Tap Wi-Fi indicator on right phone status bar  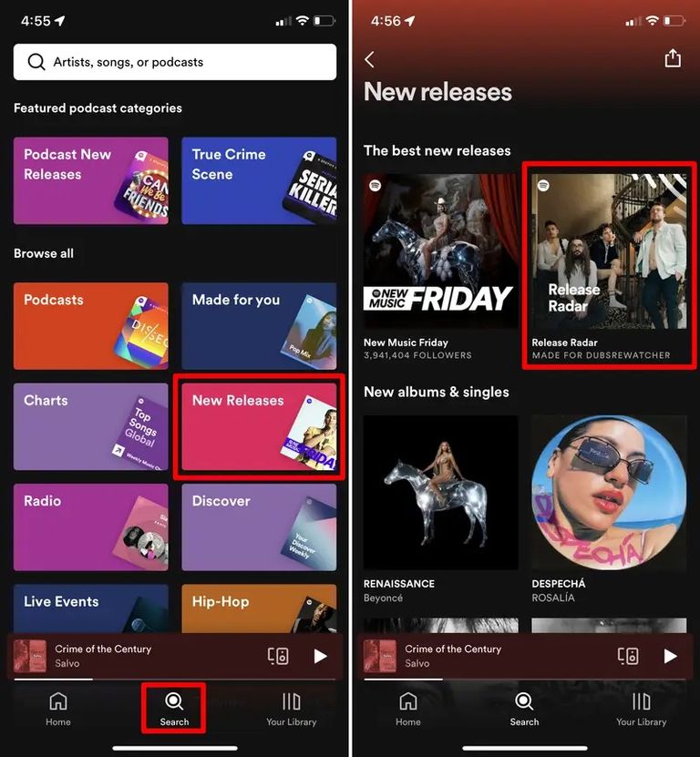click(653, 21)
